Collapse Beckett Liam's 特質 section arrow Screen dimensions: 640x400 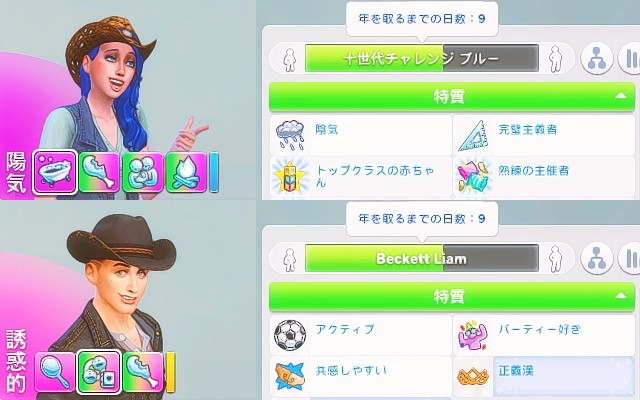pos(620,295)
